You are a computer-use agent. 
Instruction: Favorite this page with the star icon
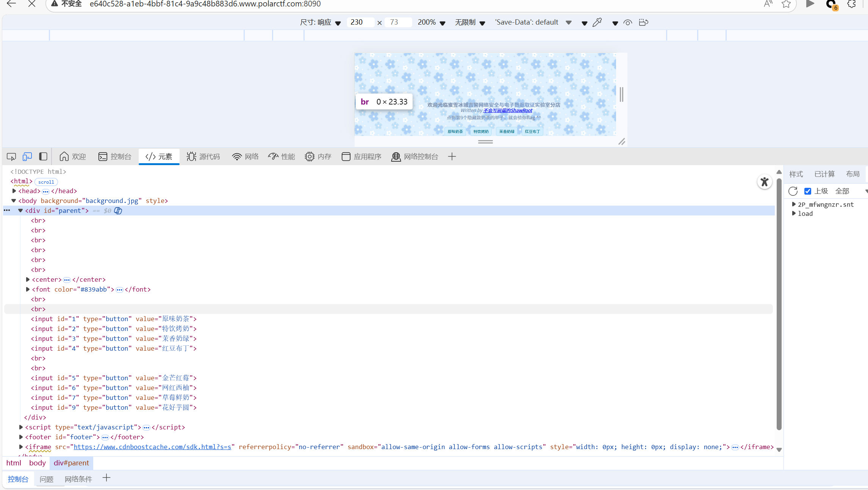coord(786,4)
